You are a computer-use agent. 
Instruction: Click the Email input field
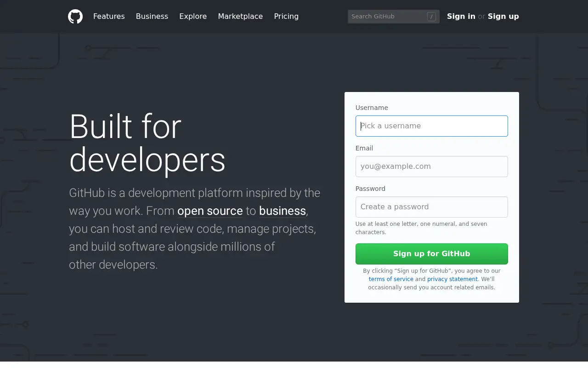click(x=432, y=167)
